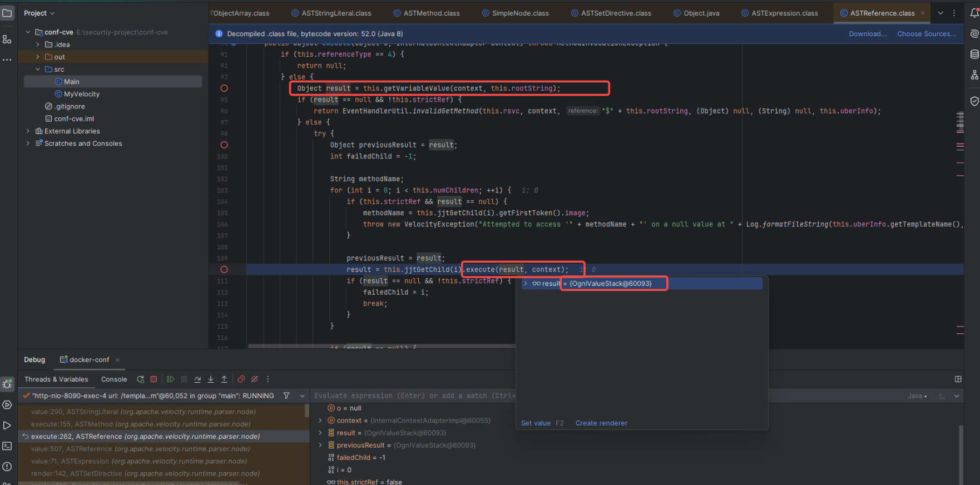Expand Scratches and Consoles node

tap(28, 143)
